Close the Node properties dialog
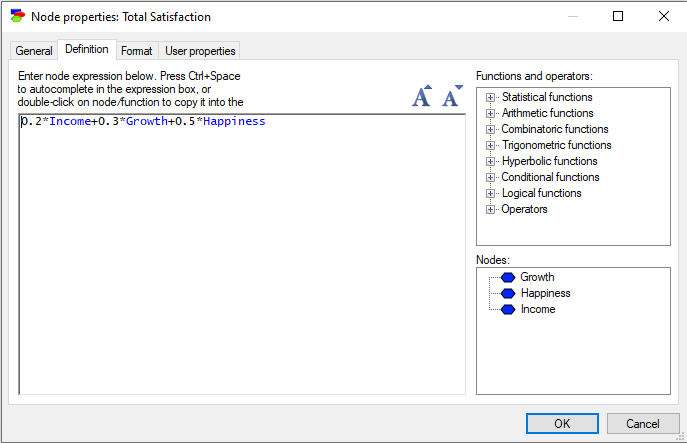The height and width of the screenshot is (443, 687). pyautogui.click(x=664, y=16)
